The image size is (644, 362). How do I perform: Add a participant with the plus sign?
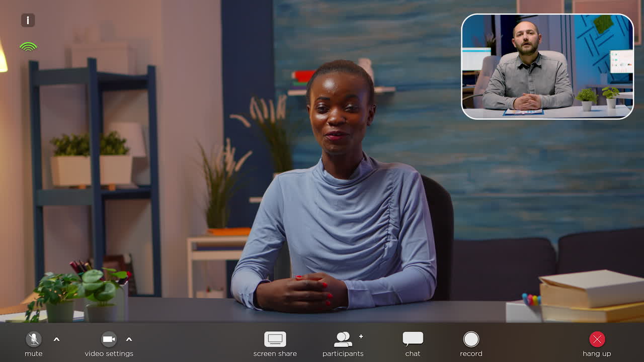(361, 336)
